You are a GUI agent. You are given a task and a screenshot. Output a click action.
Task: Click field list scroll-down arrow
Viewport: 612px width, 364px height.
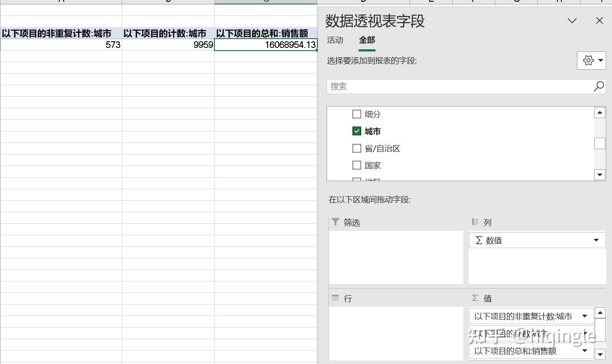[600, 175]
